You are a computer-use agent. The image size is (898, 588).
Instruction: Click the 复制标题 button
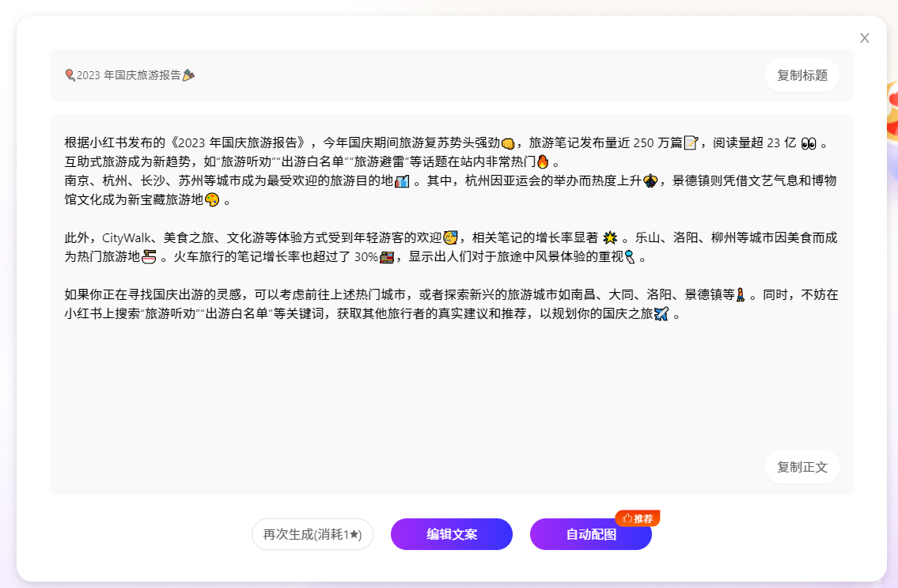[x=801, y=75]
